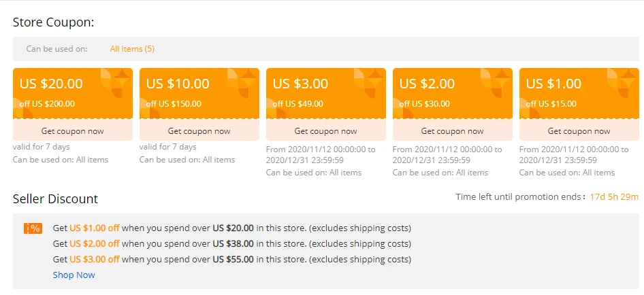Click the US $2.00 off over $38 offer

click(231, 243)
